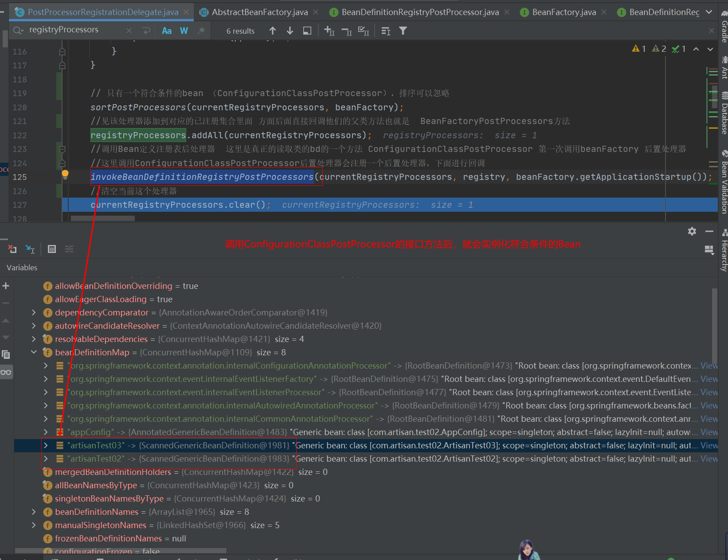
Task: Click the intention lightbulb on line 125
Action: point(65,174)
